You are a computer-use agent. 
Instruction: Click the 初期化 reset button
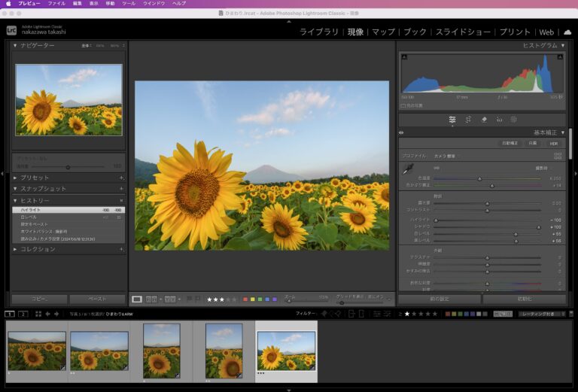pos(525,299)
